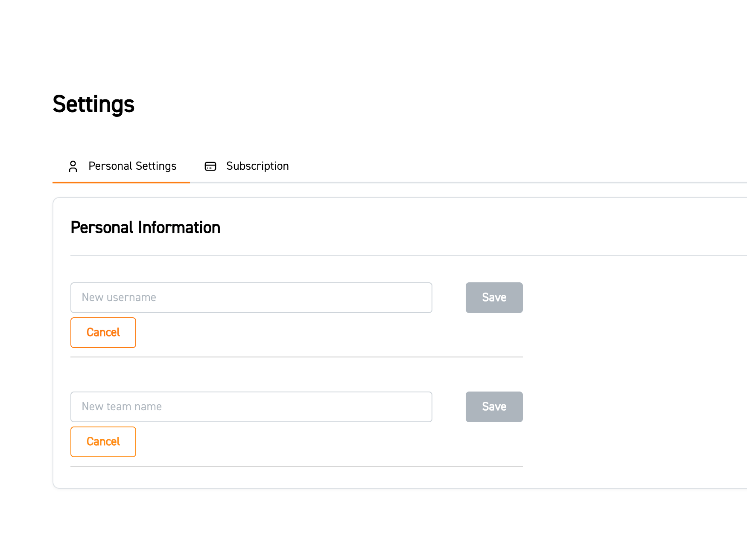The height and width of the screenshot is (560, 747).
Task: Click the separator line under the username Cancel button
Action: (x=296, y=357)
